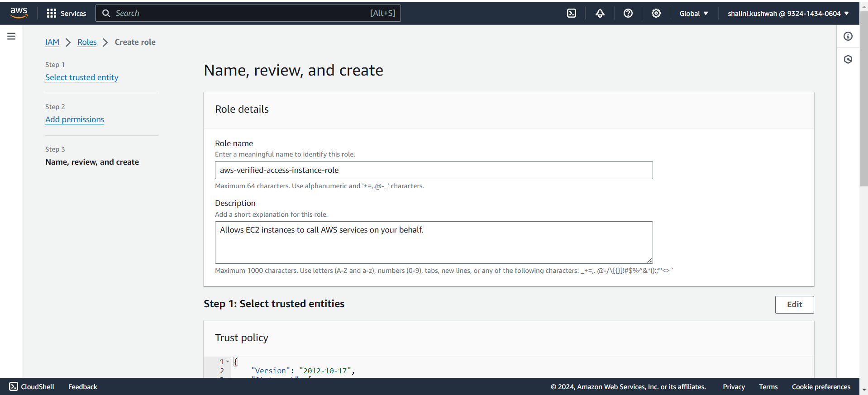Click the Description textarea resize handle

pos(649,260)
